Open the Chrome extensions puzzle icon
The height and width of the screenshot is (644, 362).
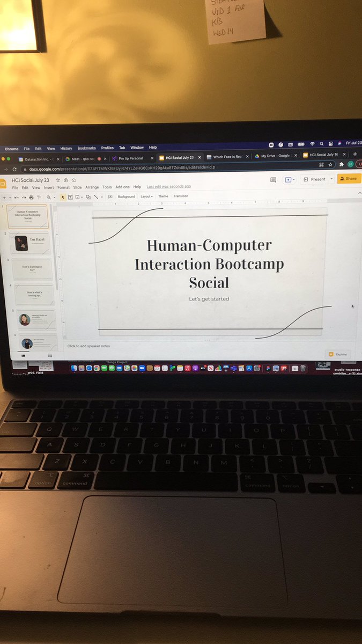(341, 165)
